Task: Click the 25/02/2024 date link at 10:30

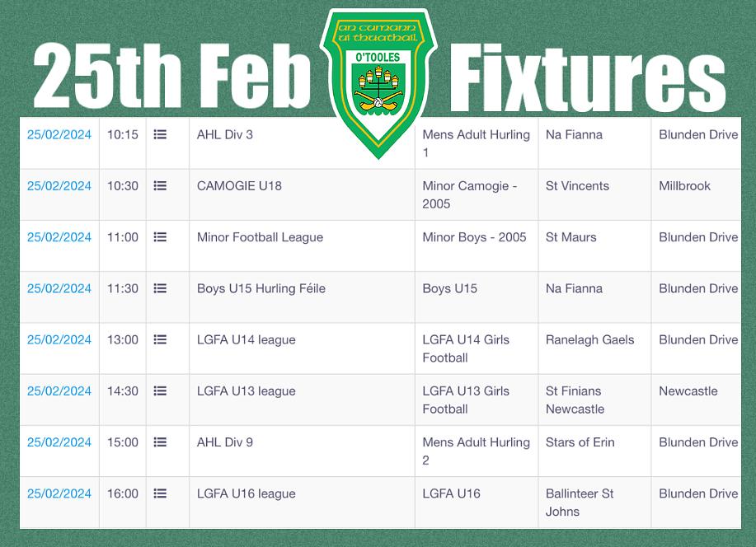Action: (59, 185)
